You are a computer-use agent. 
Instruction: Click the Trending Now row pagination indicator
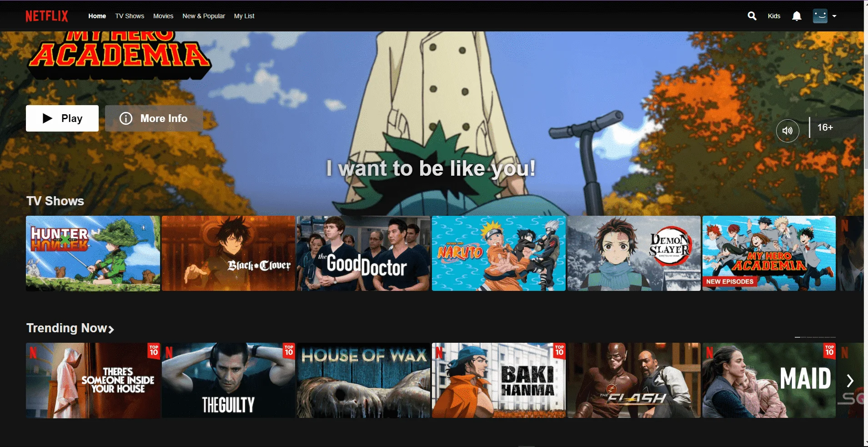coord(815,337)
